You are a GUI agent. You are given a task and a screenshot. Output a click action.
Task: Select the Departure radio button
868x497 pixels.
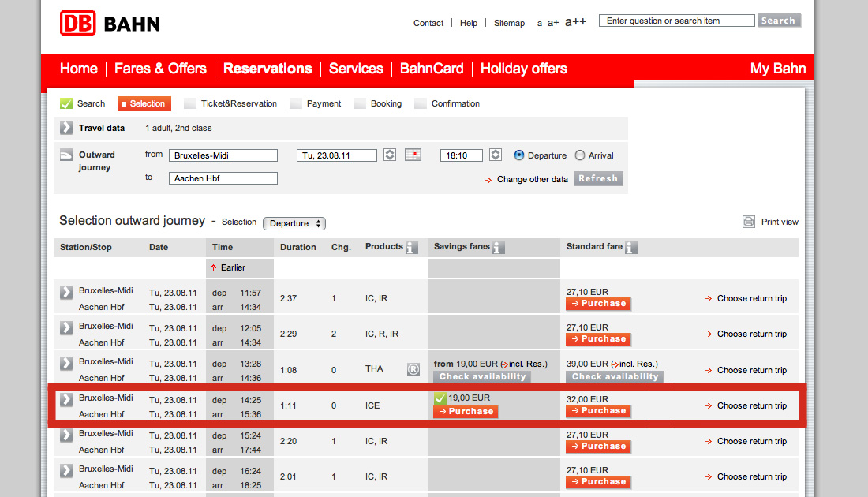(519, 155)
